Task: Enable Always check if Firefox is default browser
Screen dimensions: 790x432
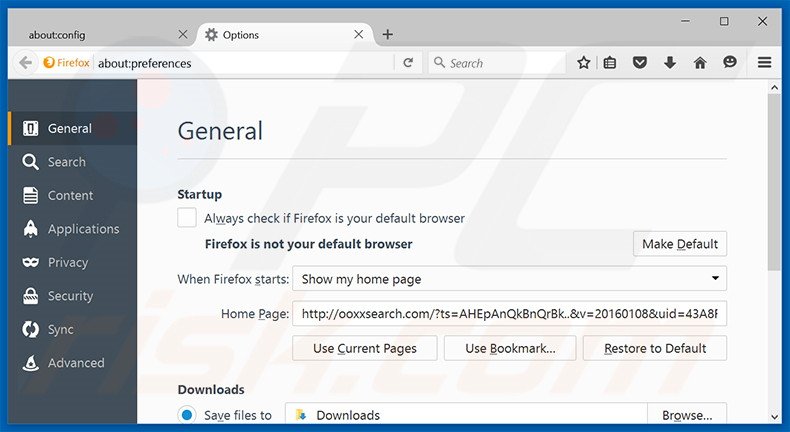Action: pyautogui.click(x=187, y=218)
